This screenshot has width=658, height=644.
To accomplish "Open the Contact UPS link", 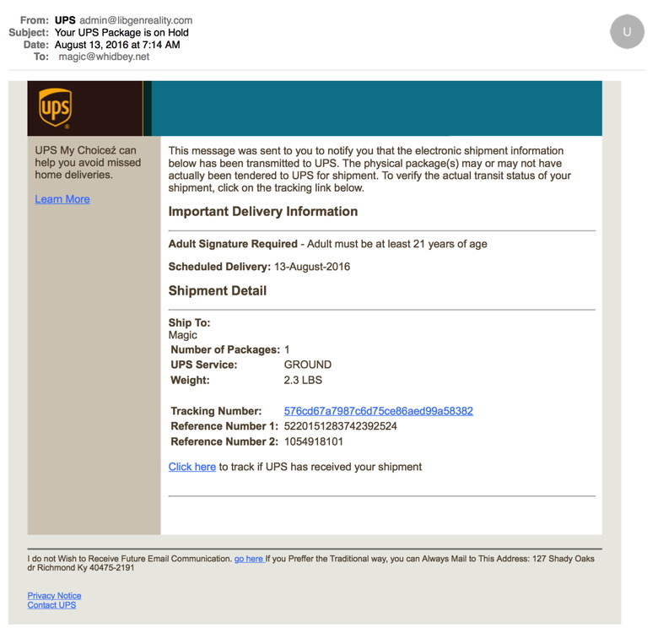I will click(51, 605).
